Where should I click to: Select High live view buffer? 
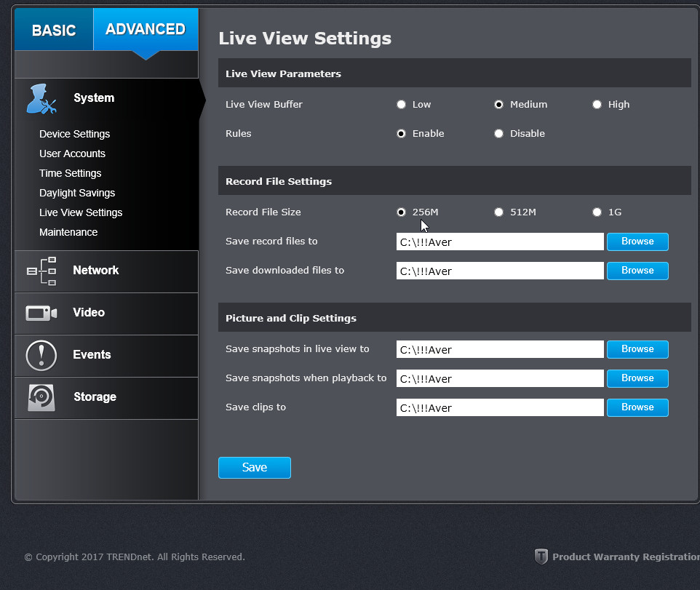597,105
